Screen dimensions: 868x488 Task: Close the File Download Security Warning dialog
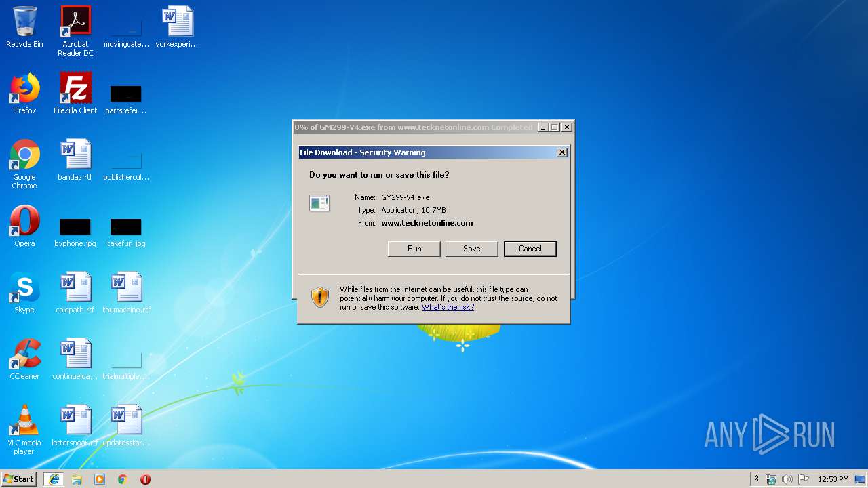click(562, 152)
